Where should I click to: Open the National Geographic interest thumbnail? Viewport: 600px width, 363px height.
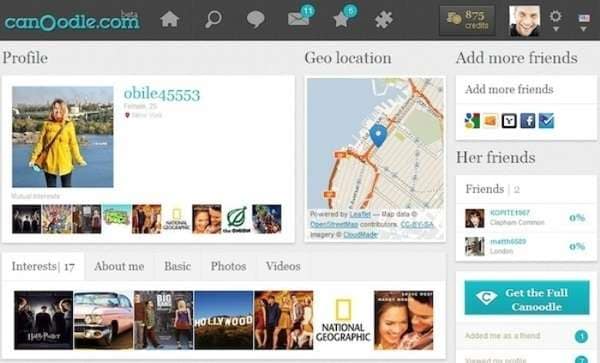[343, 320]
